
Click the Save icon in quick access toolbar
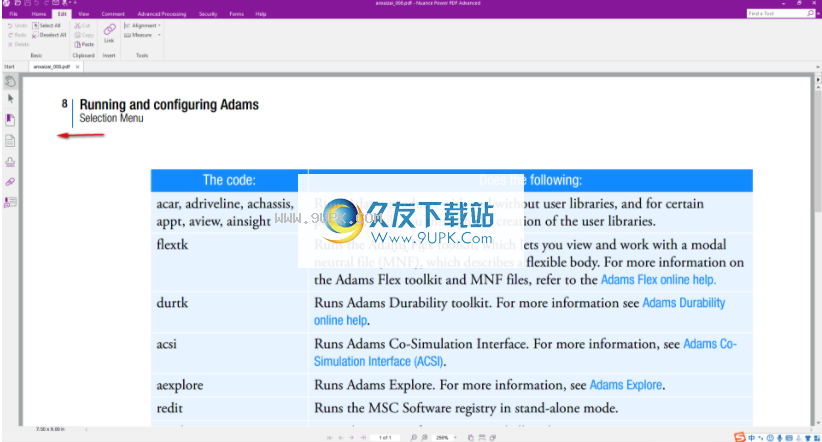pos(27,3)
